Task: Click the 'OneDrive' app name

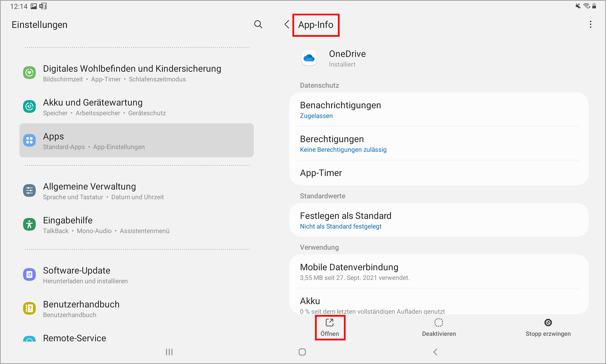Action: 347,54
